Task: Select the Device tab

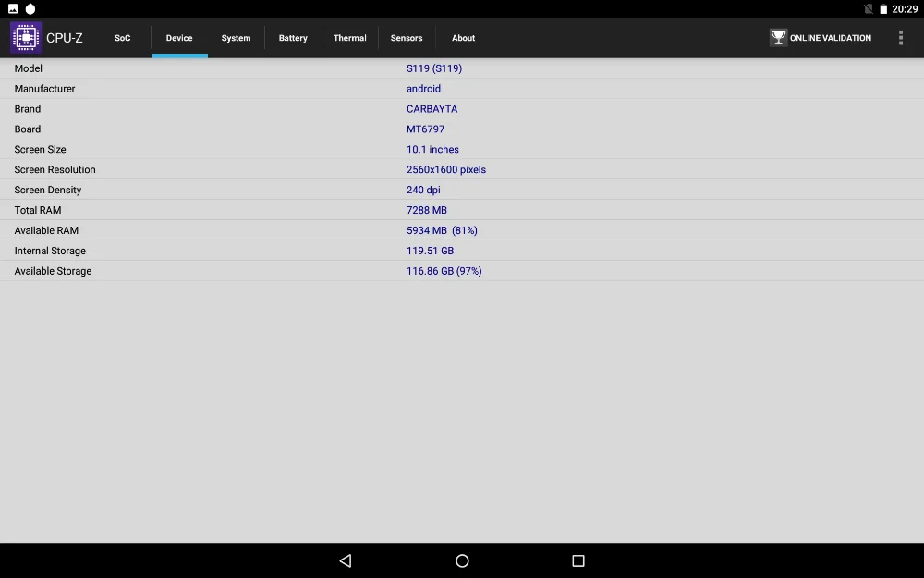Action: coord(179,38)
